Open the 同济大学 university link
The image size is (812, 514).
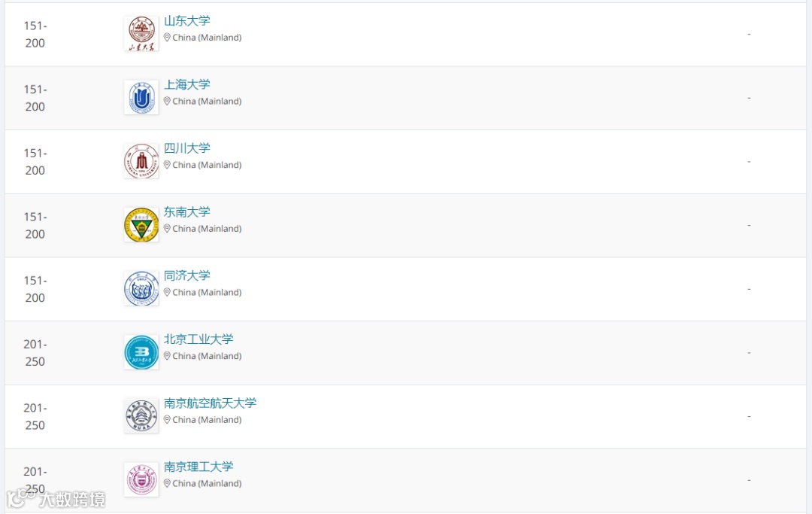tap(187, 275)
